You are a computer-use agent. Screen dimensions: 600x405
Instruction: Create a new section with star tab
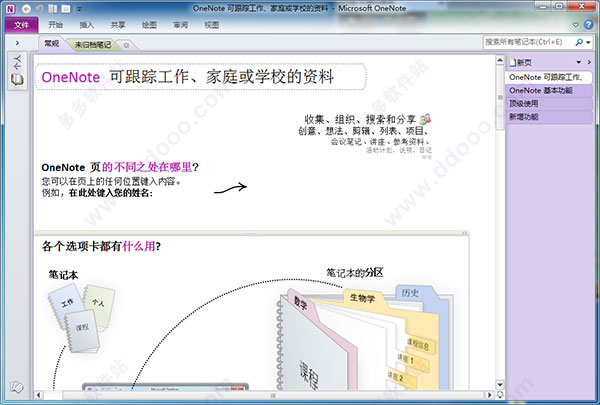tap(127, 45)
